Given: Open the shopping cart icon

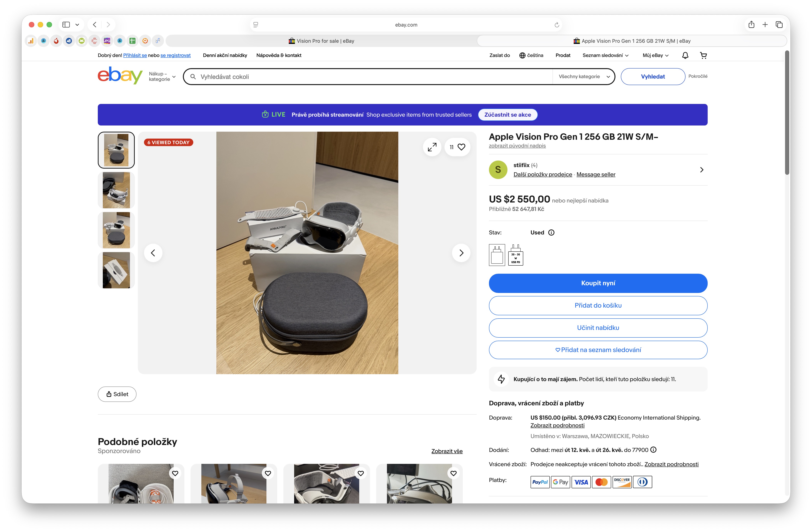Looking at the screenshot, I should tap(703, 55).
